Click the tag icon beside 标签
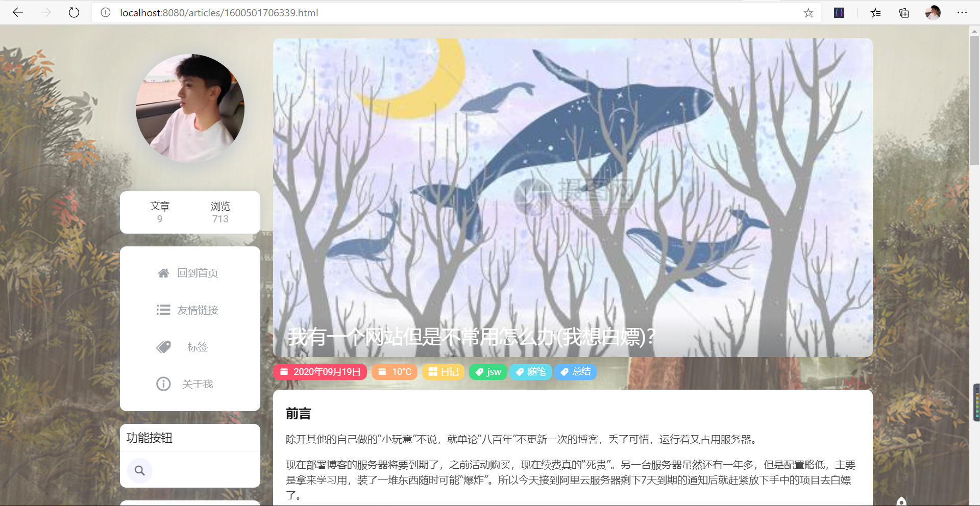980x506 pixels. [x=163, y=347]
